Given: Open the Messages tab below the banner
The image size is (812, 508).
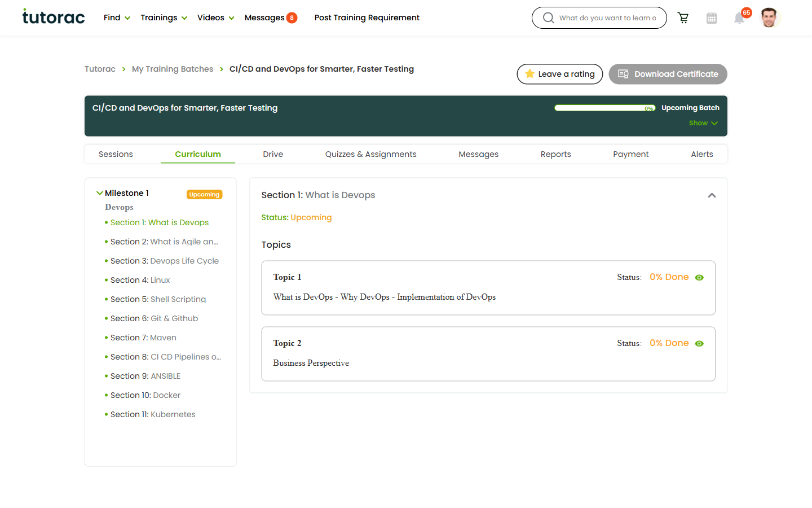Looking at the screenshot, I should pyautogui.click(x=478, y=154).
